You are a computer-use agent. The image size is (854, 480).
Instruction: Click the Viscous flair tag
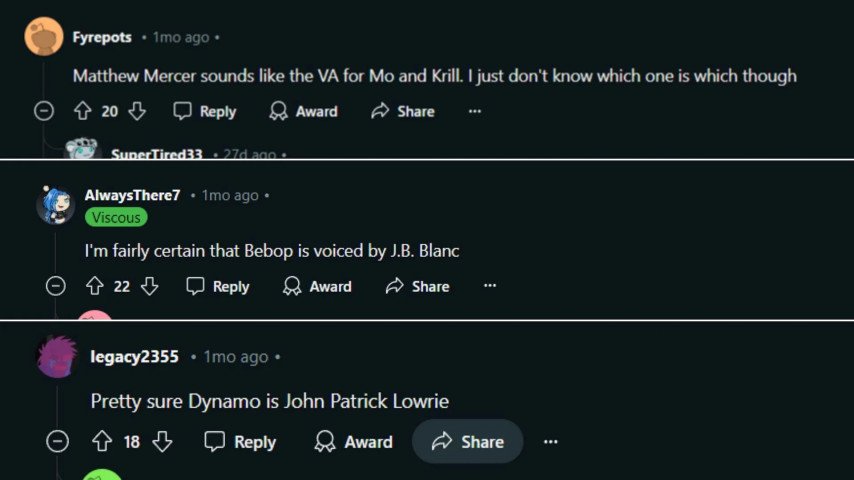point(116,217)
